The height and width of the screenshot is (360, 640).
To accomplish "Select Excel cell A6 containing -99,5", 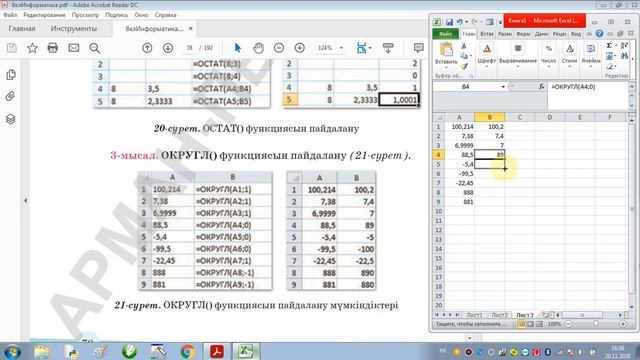I will point(459,174).
